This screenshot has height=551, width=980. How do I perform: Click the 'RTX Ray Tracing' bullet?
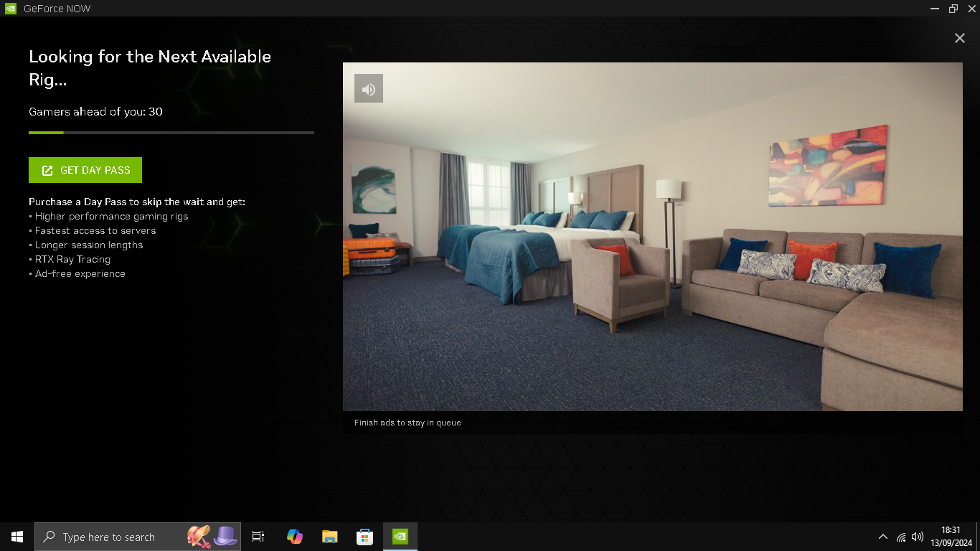(70, 259)
